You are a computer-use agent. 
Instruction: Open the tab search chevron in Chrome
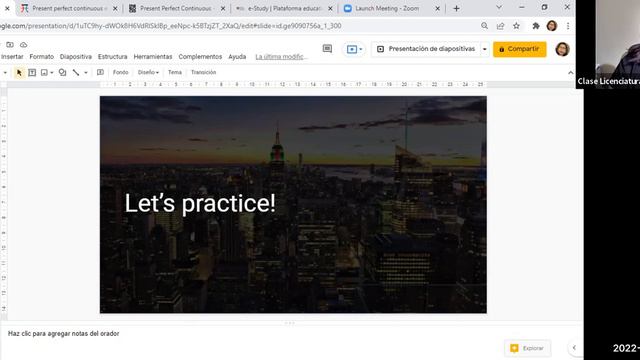click(x=499, y=7)
